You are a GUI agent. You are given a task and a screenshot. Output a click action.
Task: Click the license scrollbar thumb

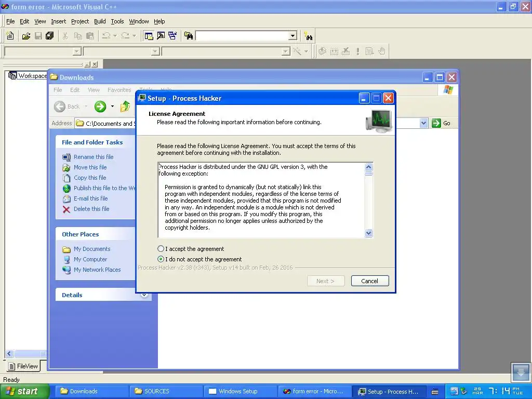pyautogui.click(x=368, y=174)
